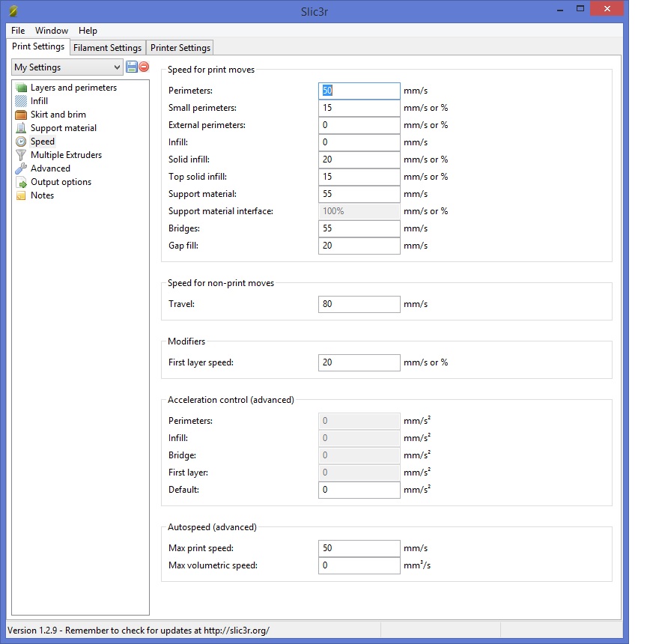Image resolution: width=647 pixels, height=644 pixels.
Task: Click the Max volumetric speed field
Action: tap(359, 565)
